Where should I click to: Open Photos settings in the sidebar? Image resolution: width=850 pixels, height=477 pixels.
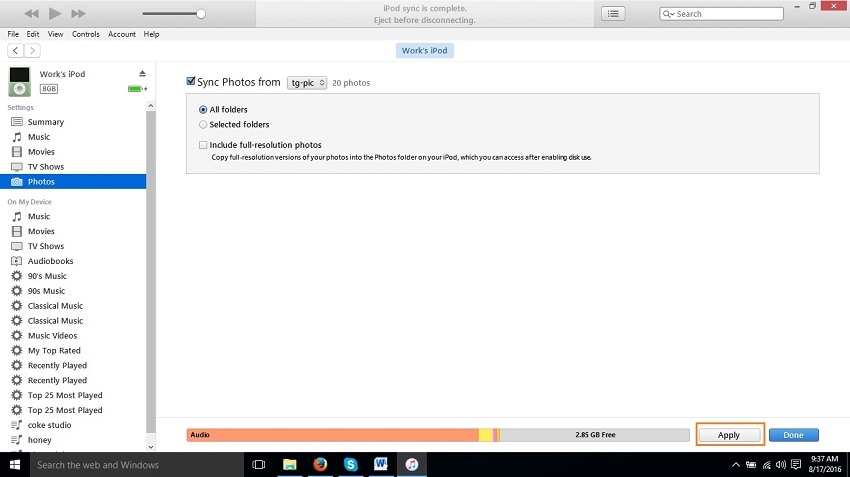pos(73,182)
